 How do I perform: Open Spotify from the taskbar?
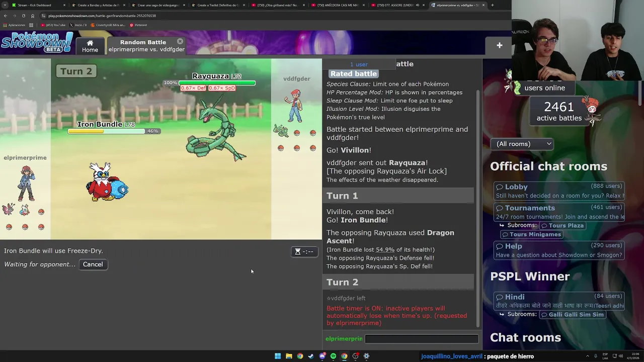pyautogui.click(x=333, y=356)
